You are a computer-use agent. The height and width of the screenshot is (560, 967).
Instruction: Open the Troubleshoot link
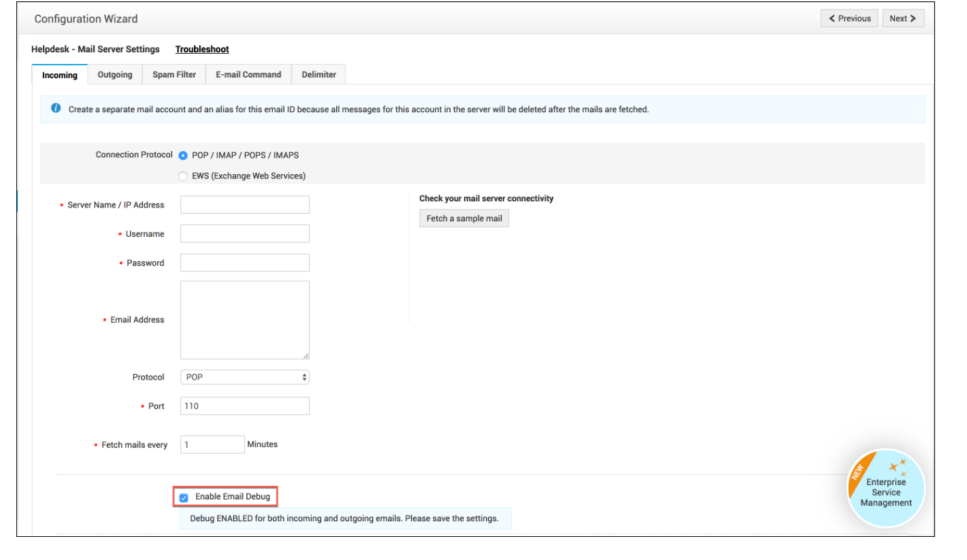202,50
